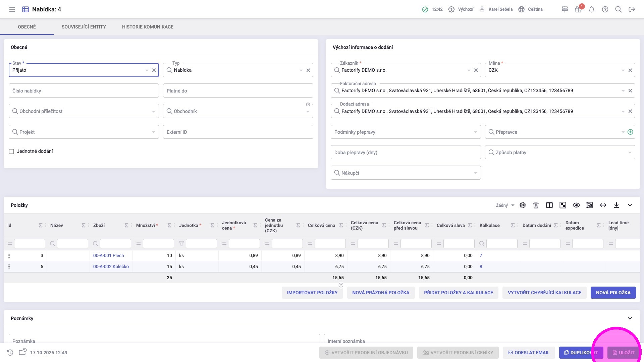Expand the Podmínky přepravy dropdown
The image size is (644, 362).
pyautogui.click(x=475, y=132)
